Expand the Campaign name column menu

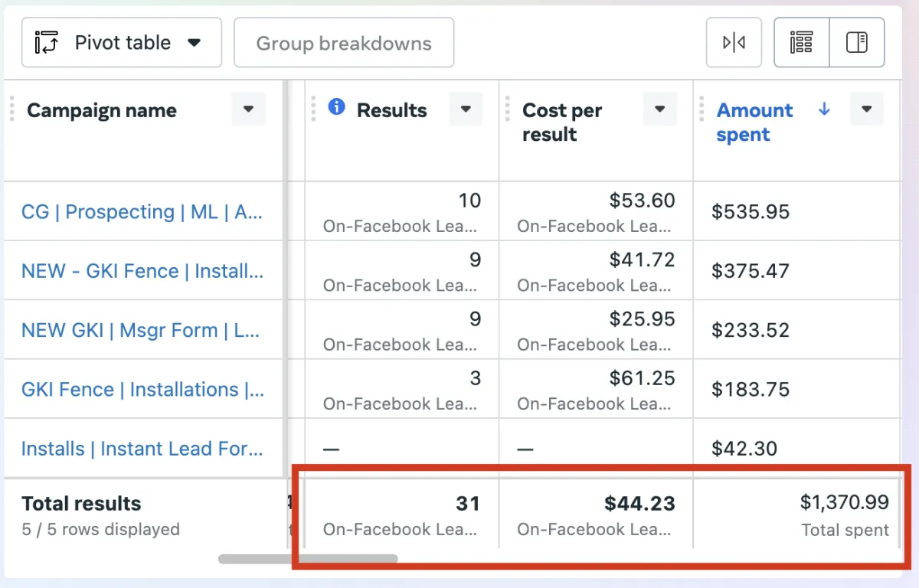tap(248, 109)
